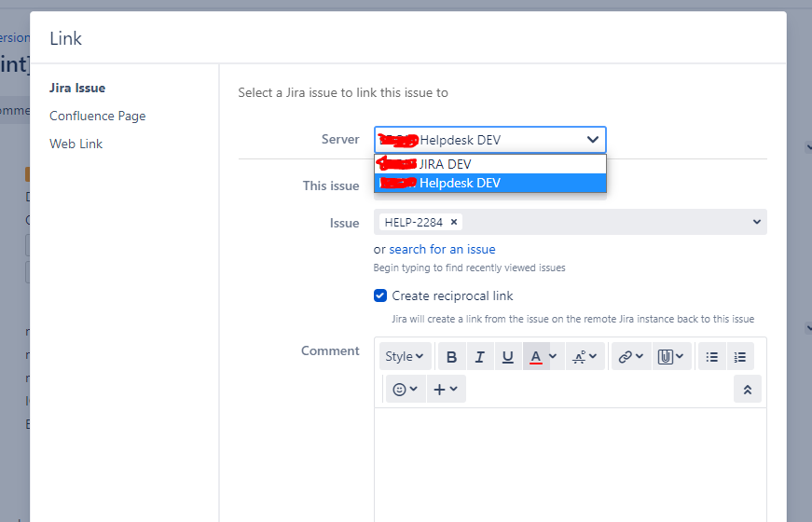
Task: Open search for an issue link
Action: click(x=442, y=249)
